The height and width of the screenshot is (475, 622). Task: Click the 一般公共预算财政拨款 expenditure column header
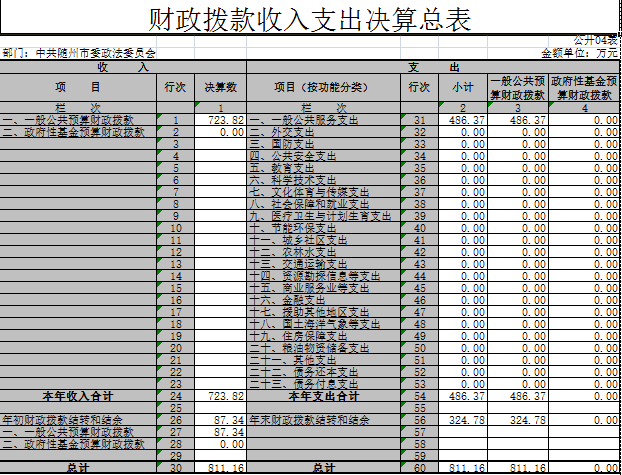click(x=517, y=88)
